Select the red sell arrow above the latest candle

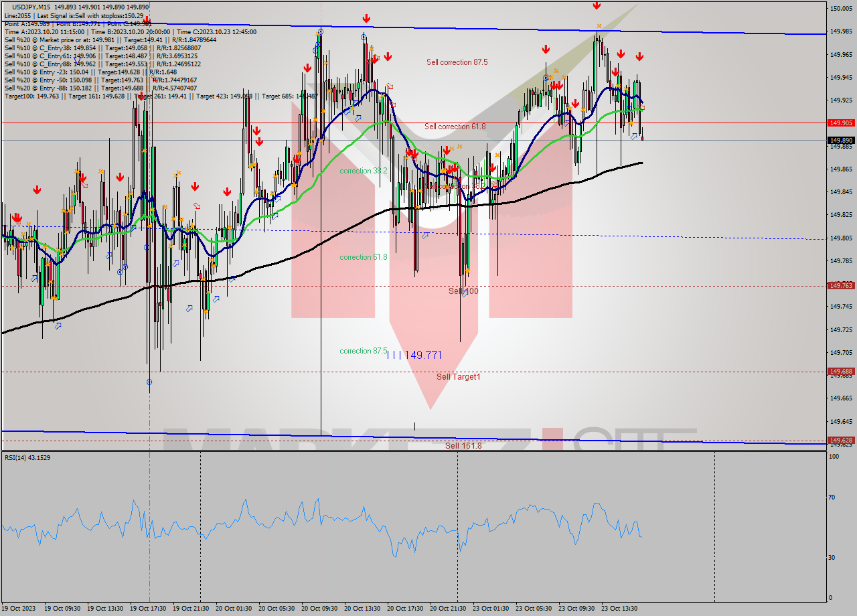point(639,56)
